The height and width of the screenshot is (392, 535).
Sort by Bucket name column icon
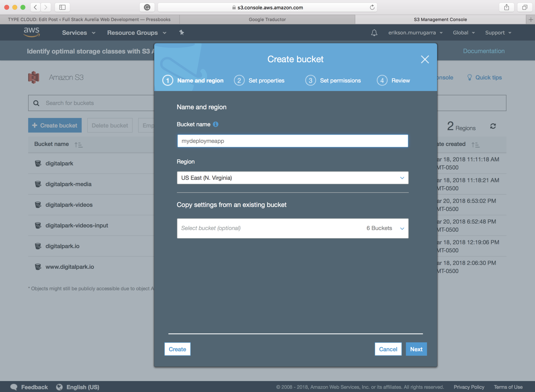(x=78, y=145)
